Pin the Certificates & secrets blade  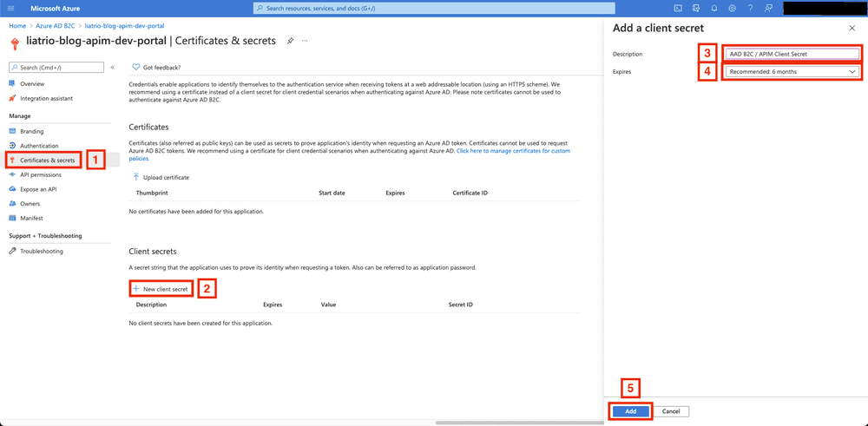(x=290, y=41)
